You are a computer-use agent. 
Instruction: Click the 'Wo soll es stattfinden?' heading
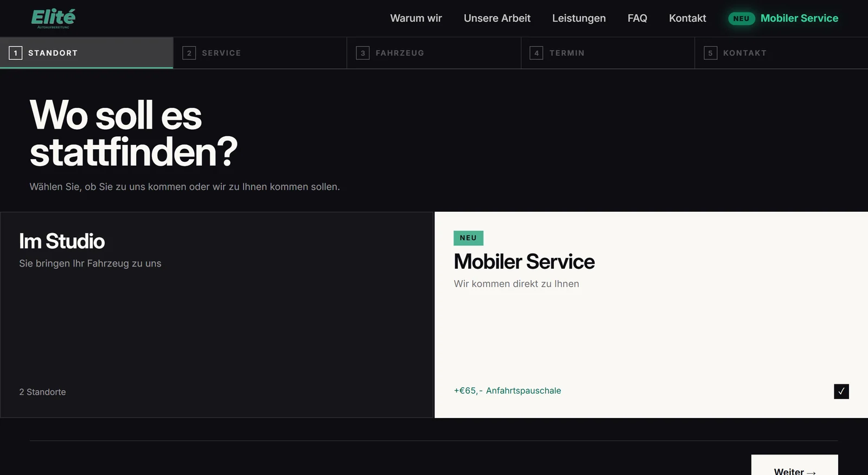tap(133, 134)
